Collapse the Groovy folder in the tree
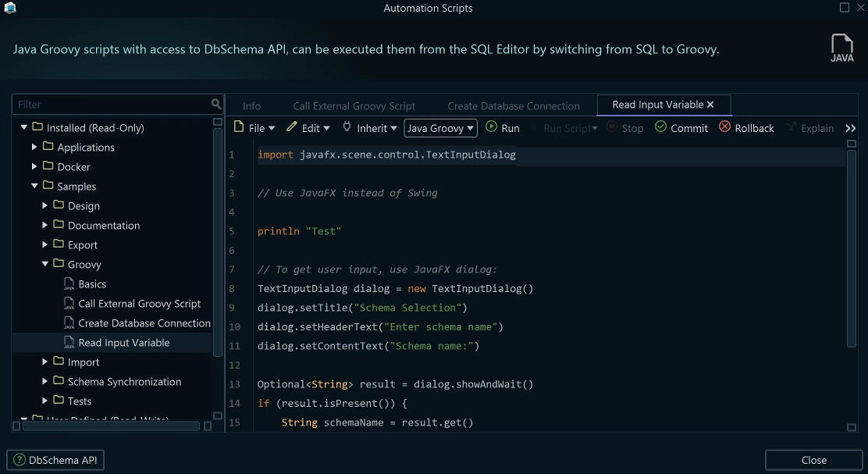 (45, 264)
